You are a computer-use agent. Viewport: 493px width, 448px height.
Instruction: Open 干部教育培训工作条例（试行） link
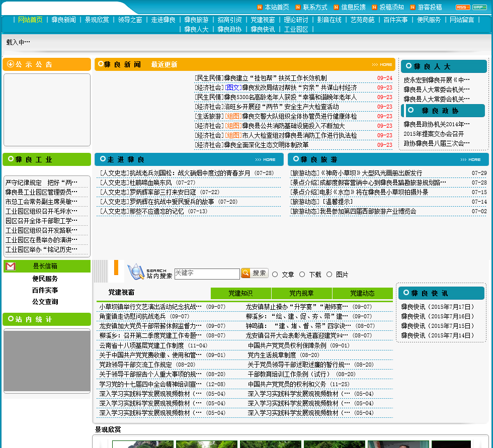[289, 374]
